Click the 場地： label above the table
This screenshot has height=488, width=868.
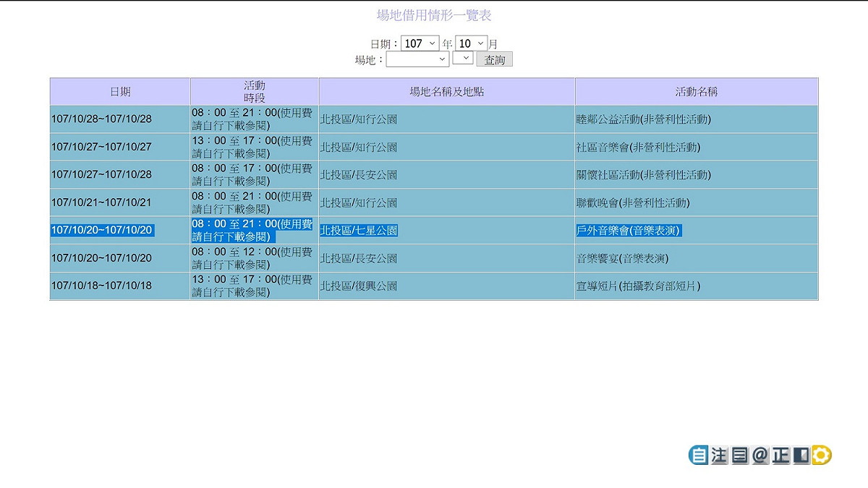[370, 60]
